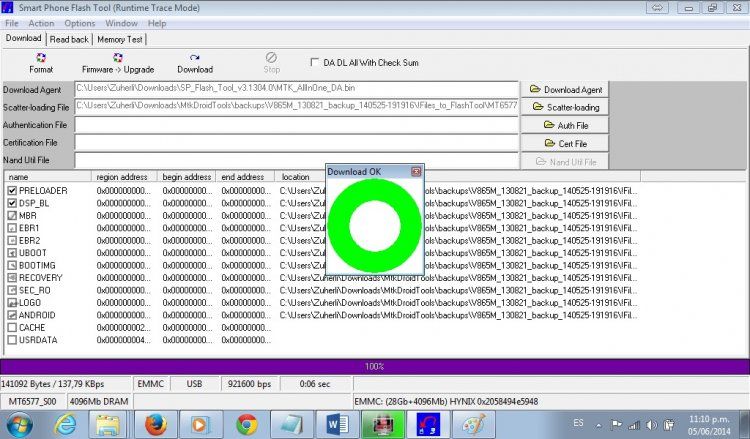
Task: Open the Options menu
Action: pyautogui.click(x=79, y=23)
